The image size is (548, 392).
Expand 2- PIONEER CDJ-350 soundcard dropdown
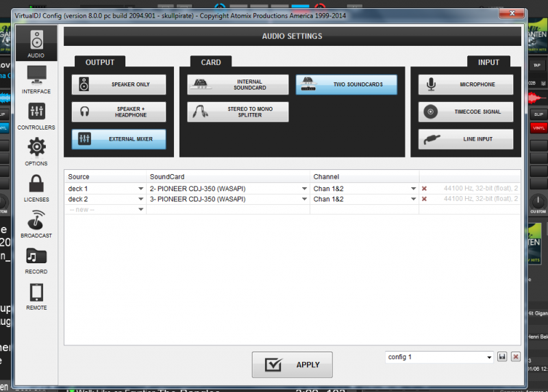click(304, 189)
